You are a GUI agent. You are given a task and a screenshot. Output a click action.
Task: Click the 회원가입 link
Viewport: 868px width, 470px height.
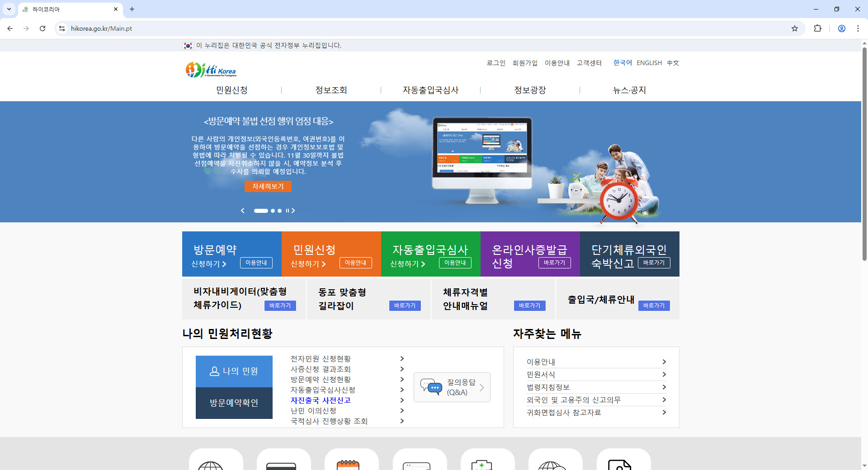pos(525,63)
